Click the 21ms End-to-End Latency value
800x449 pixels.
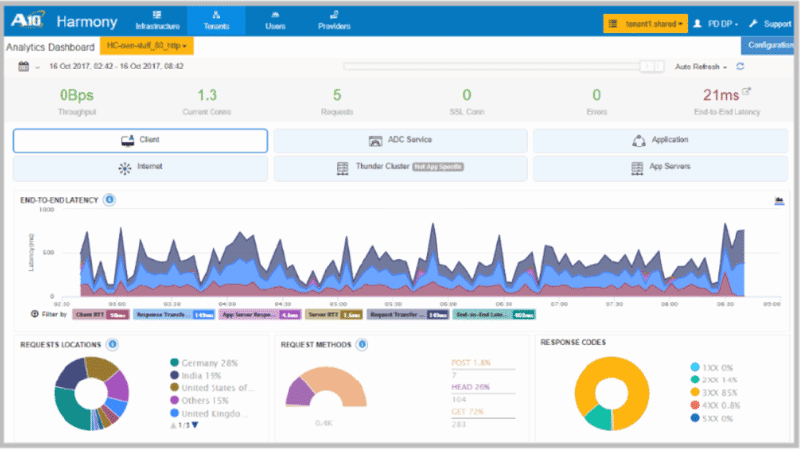[x=720, y=95]
